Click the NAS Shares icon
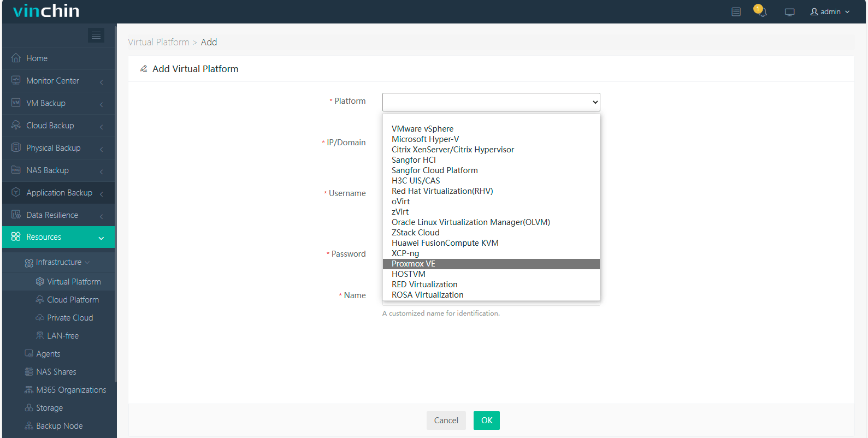Viewport: 868px width, 438px height. coord(29,371)
